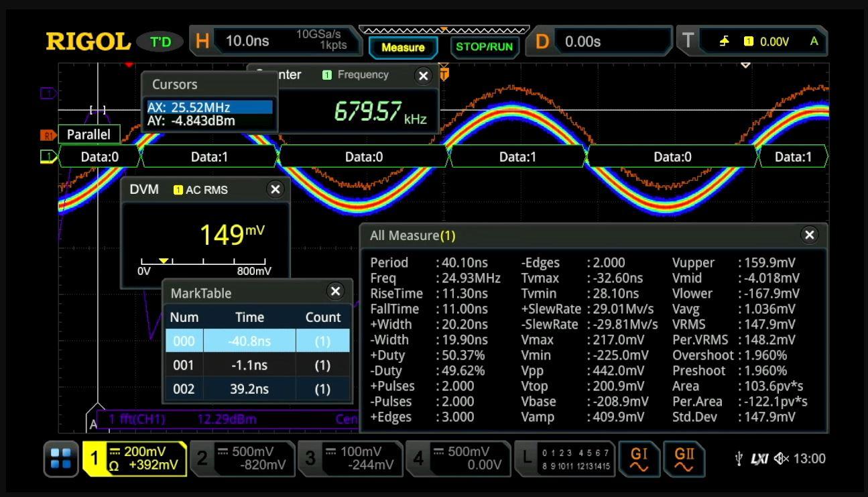868x497 pixels.
Task: Select the Measure menu item
Action: [403, 48]
